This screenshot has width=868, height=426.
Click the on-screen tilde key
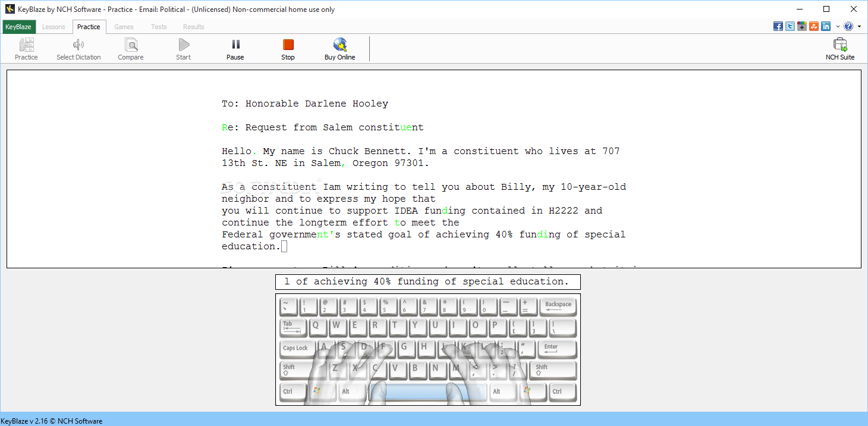coord(288,307)
